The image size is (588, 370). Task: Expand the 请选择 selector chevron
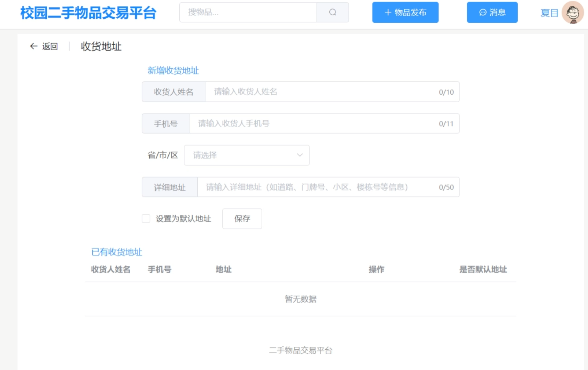point(300,155)
